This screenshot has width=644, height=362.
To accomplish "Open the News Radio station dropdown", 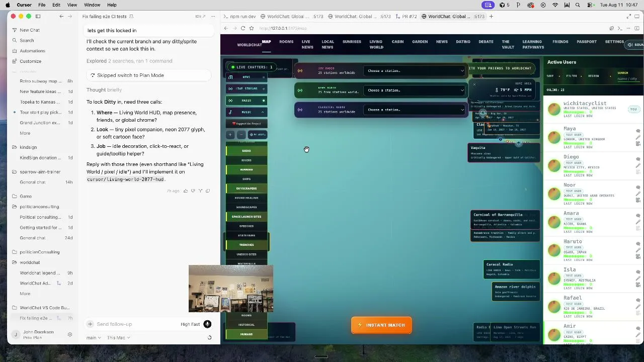I will [x=416, y=90].
